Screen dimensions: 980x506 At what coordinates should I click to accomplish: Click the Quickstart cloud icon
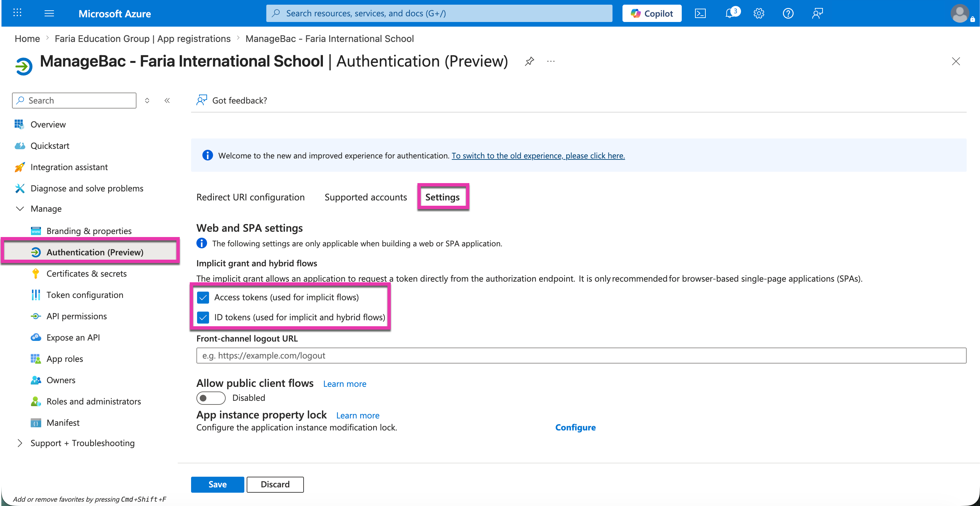coord(20,146)
